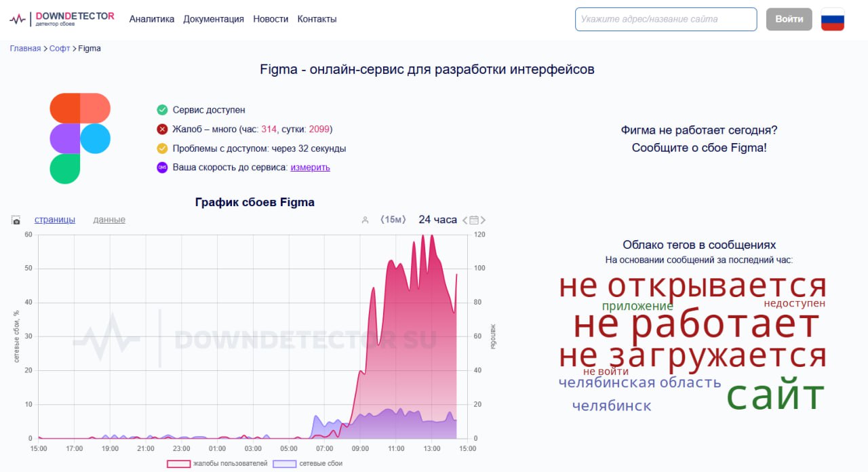Go to Главная breadcrumb
The image size is (868, 472).
click(25, 49)
